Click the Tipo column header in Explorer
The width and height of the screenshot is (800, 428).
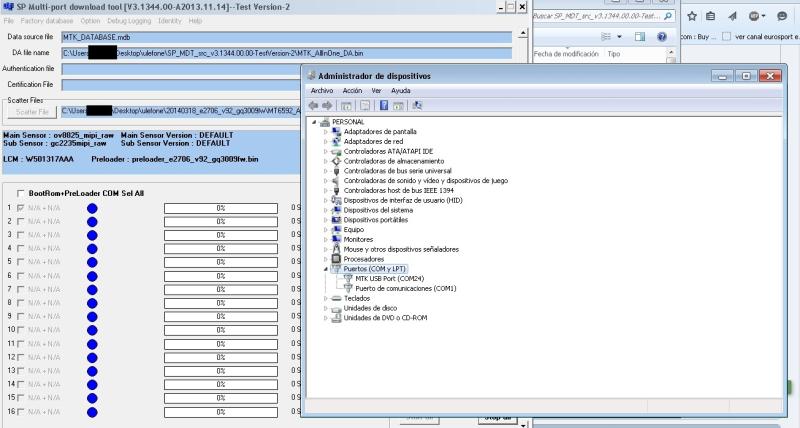pos(614,54)
